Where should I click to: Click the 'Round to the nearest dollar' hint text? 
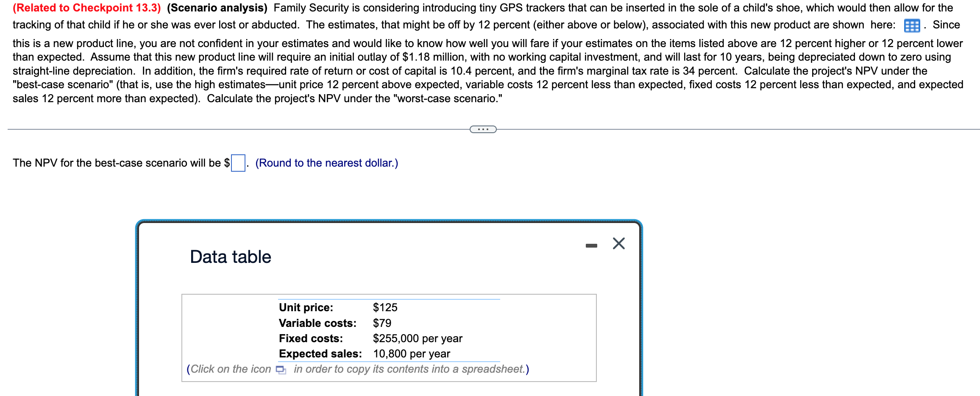tap(326, 163)
